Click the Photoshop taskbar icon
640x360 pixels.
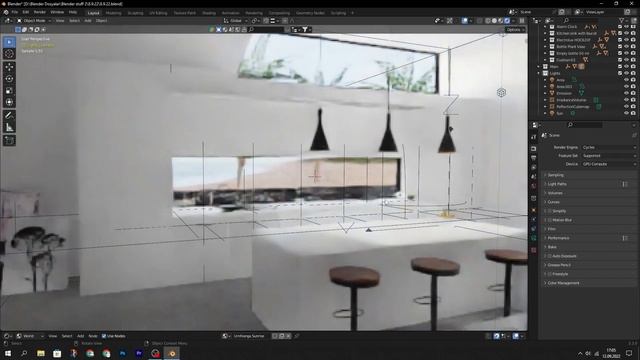122,353
